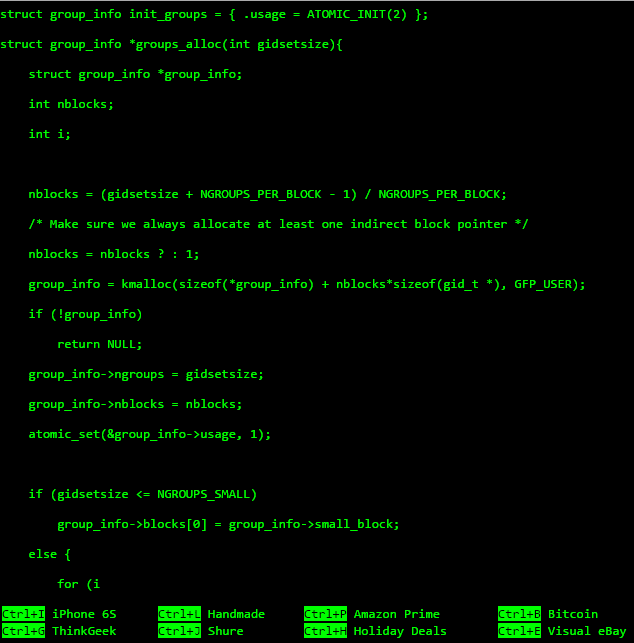This screenshot has height=643, width=634.
Task: Open the iPhone 6S link
Action: pyautogui.click(x=84, y=614)
